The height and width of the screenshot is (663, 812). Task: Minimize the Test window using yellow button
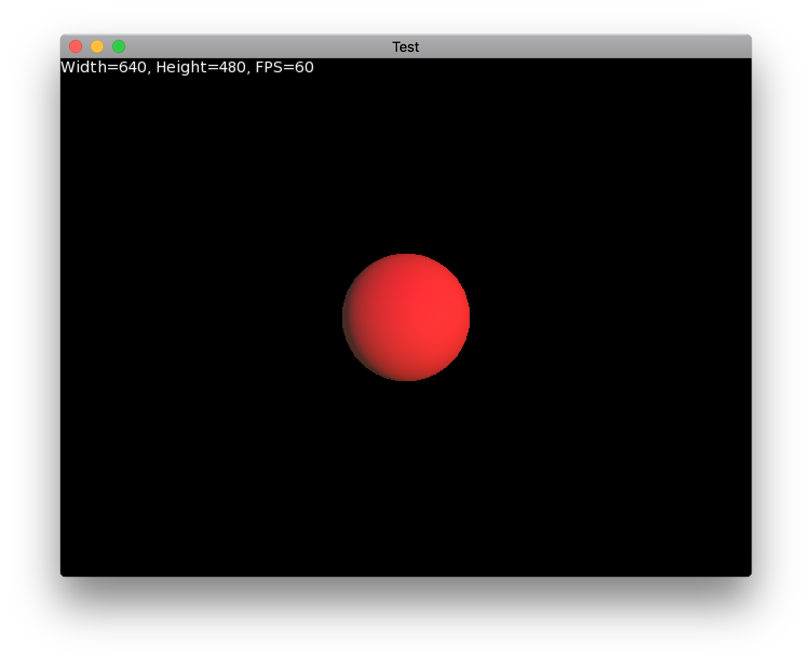click(97, 47)
